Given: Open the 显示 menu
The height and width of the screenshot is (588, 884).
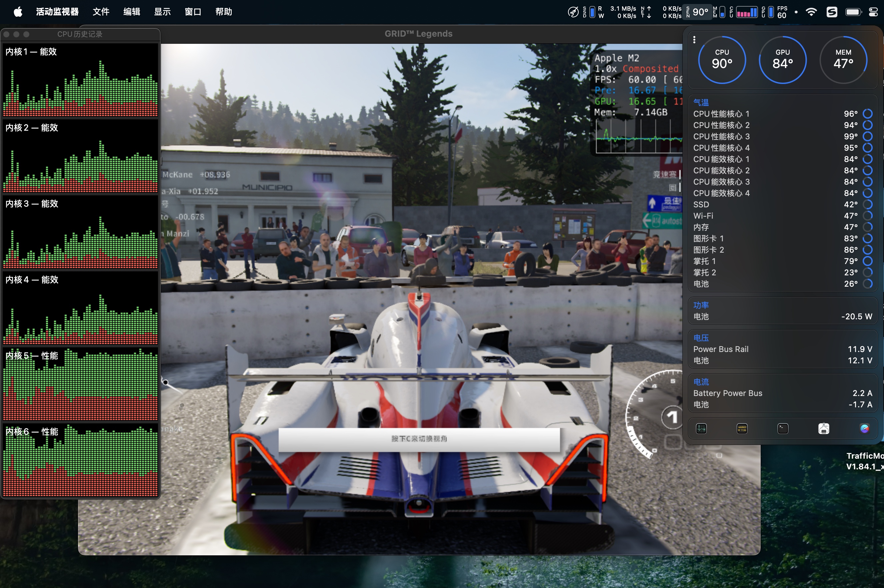Looking at the screenshot, I should click(162, 12).
